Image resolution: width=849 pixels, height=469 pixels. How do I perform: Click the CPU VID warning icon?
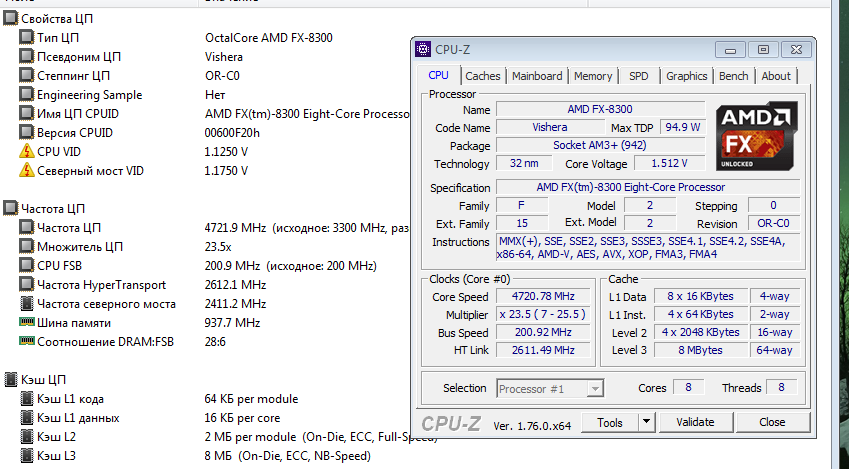26,152
